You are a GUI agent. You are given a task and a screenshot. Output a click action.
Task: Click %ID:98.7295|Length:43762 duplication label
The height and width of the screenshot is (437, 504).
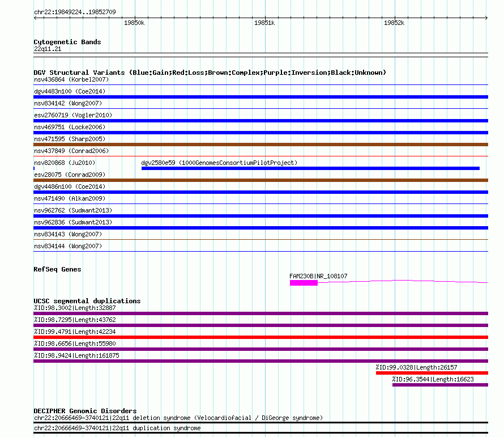click(x=75, y=320)
